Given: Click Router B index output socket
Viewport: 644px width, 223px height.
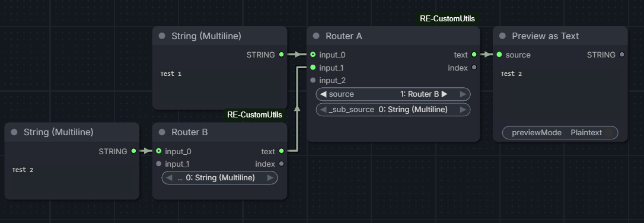Looking at the screenshot, I should [x=281, y=164].
